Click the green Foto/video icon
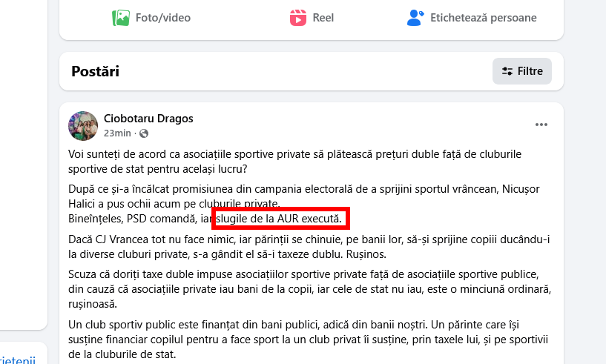The width and height of the screenshot is (606, 364). click(121, 18)
